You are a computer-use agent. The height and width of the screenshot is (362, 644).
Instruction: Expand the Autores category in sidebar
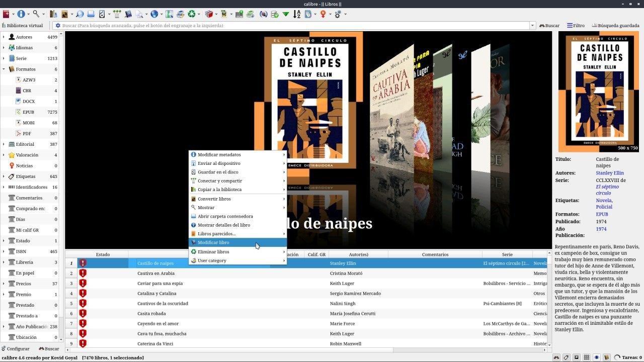click(x=4, y=37)
